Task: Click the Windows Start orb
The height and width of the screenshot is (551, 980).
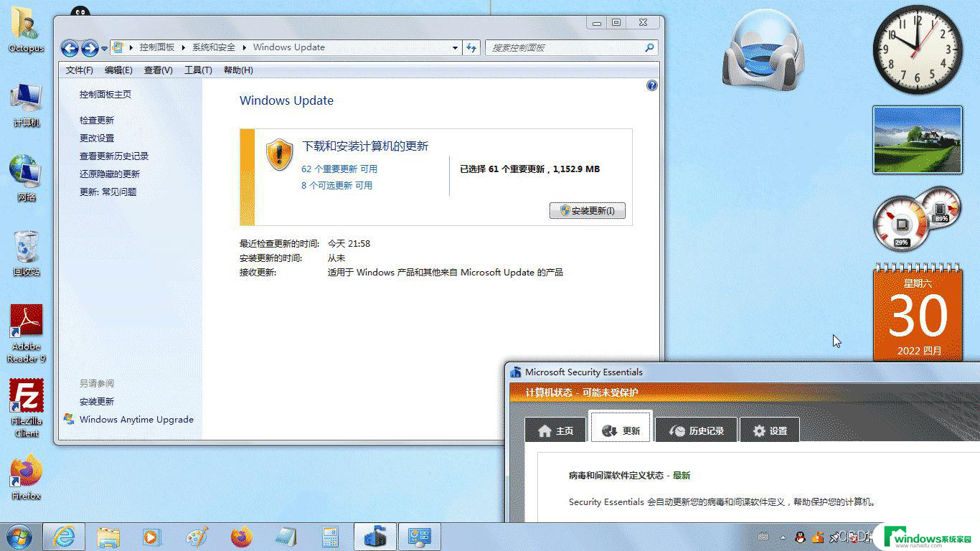Action: pyautogui.click(x=19, y=537)
